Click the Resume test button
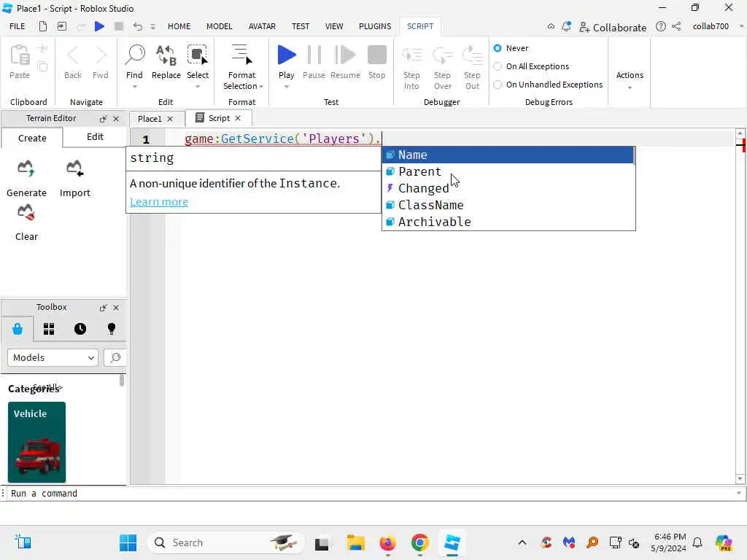The height and width of the screenshot is (560, 747). click(345, 55)
